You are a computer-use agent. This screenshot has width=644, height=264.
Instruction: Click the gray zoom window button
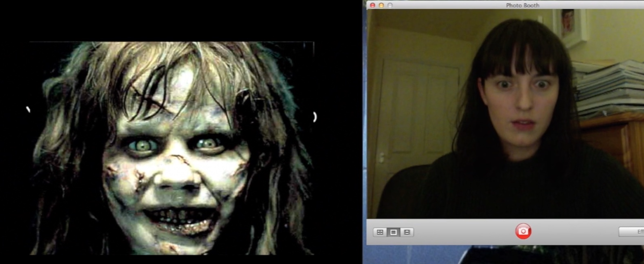(x=390, y=5)
